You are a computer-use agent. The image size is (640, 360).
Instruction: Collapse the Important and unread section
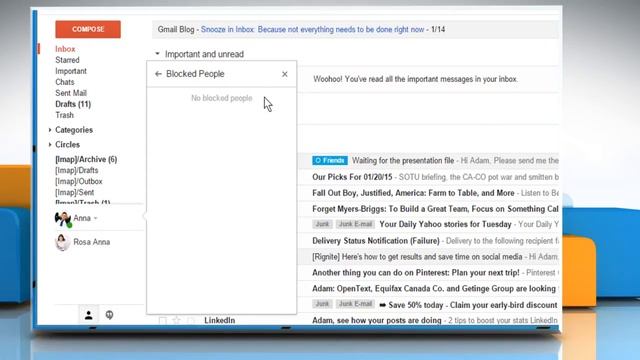(x=157, y=54)
